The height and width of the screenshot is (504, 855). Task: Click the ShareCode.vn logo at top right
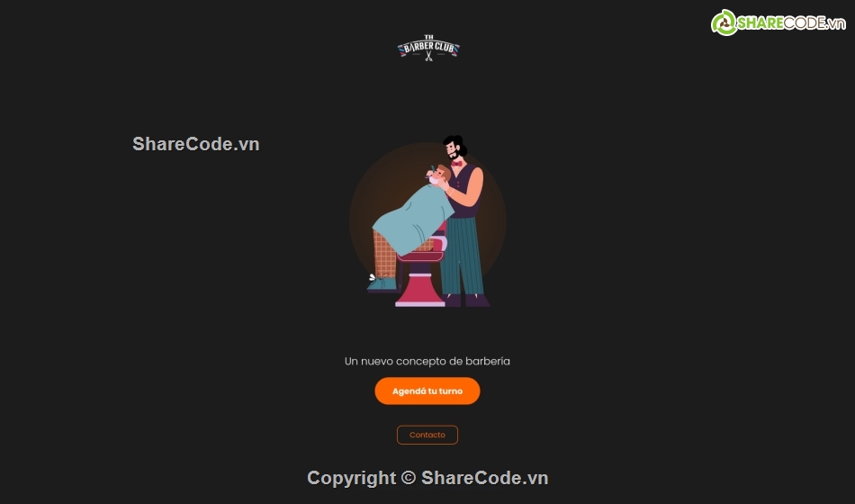(778, 22)
